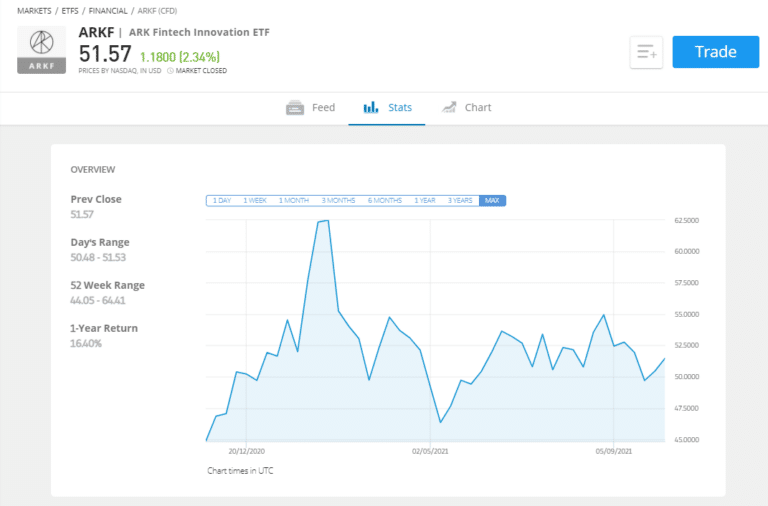Image resolution: width=768 pixels, height=506 pixels.
Task: Click the Stats bar-chart icon
Action: pos(371,107)
